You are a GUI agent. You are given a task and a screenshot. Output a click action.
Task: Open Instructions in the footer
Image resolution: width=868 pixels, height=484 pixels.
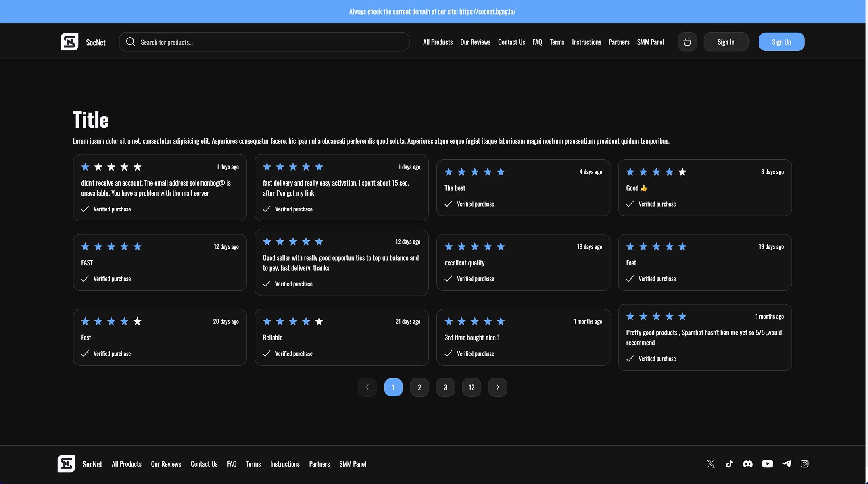point(285,464)
